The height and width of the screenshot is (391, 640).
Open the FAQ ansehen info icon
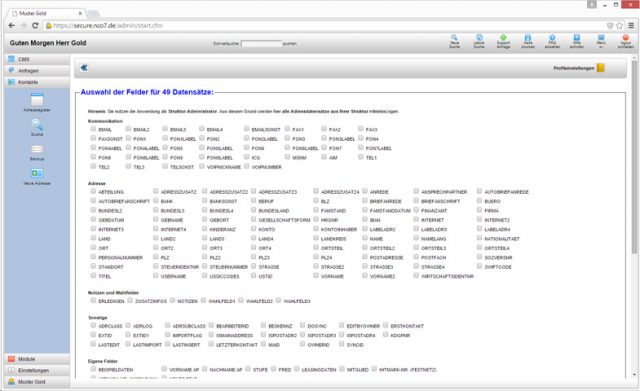(552, 38)
